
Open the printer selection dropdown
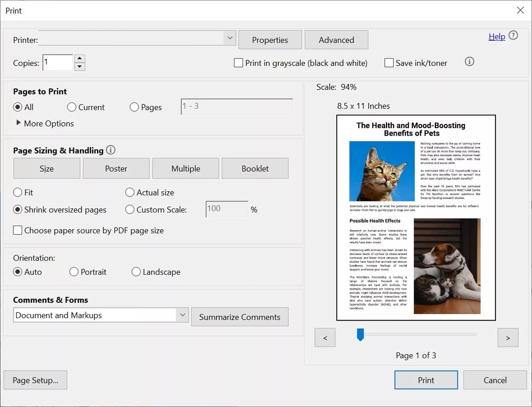(229, 38)
